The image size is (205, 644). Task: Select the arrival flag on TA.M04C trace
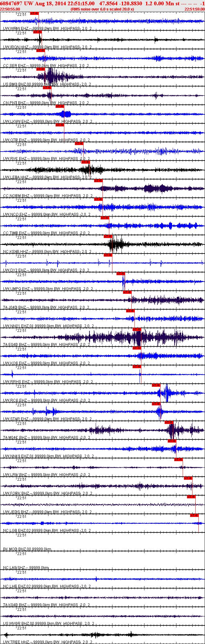tap(169, 422)
